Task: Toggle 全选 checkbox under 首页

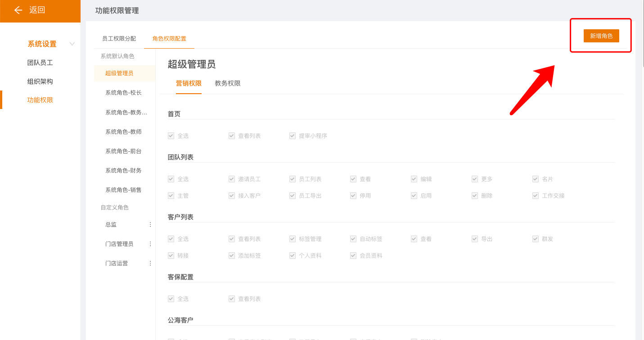Action: [171, 136]
